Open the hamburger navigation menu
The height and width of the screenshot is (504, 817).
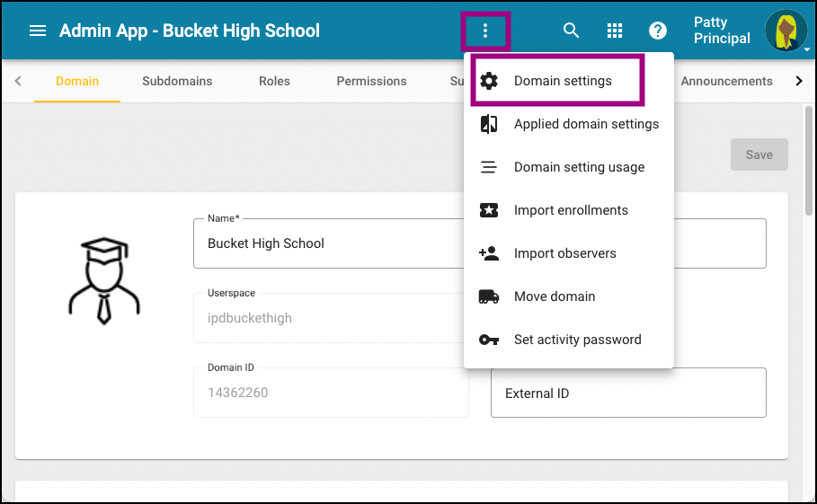[38, 31]
